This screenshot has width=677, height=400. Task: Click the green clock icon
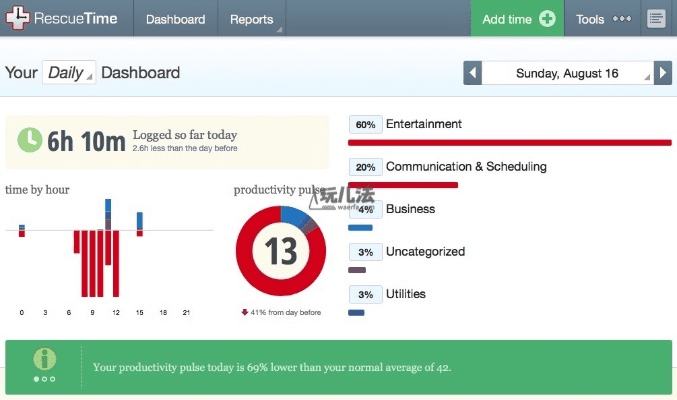(30, 139)
